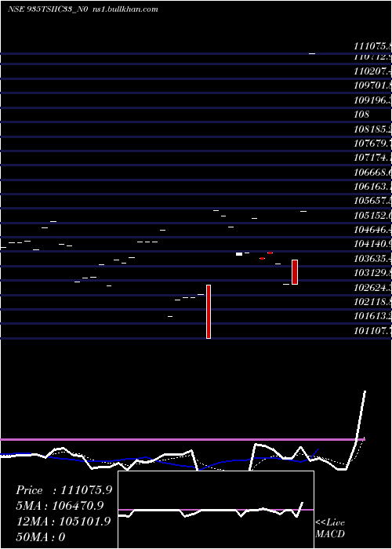Viewport: 392px width, 549px height.
Task: Select the shorter red candlestick near 103129.8
Action: [x=295, y=272]
